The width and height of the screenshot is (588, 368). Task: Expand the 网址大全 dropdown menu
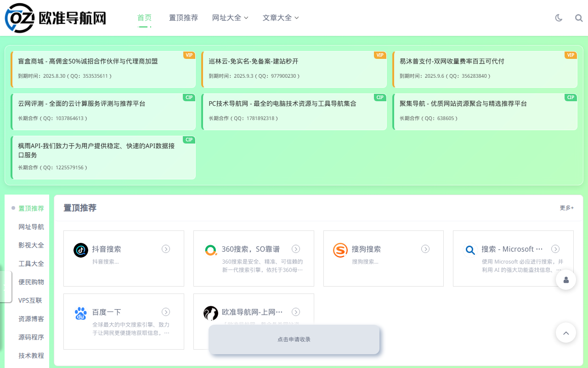click(230, 18)
